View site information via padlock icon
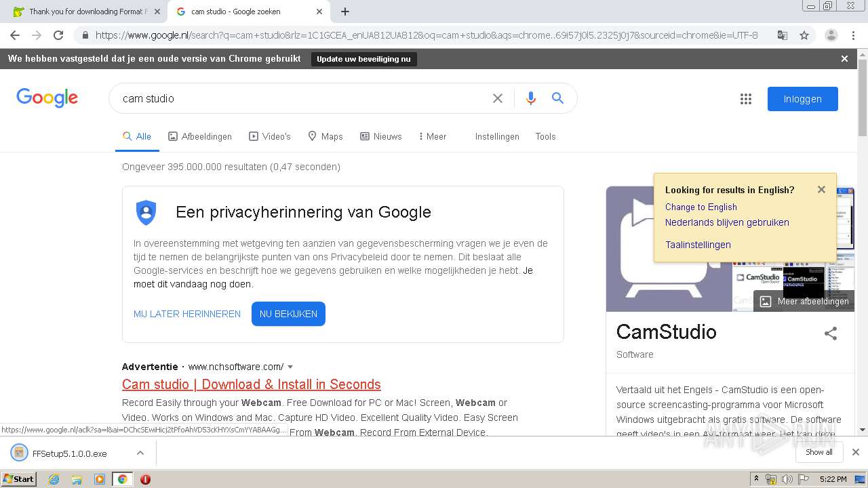Screen dimensions: 868x488 click(x=85, y=35)
